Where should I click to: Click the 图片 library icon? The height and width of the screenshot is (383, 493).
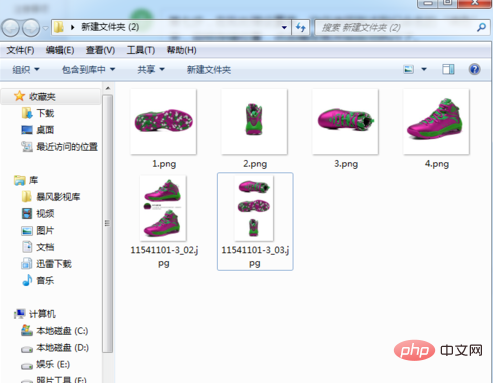pos(27,230)
